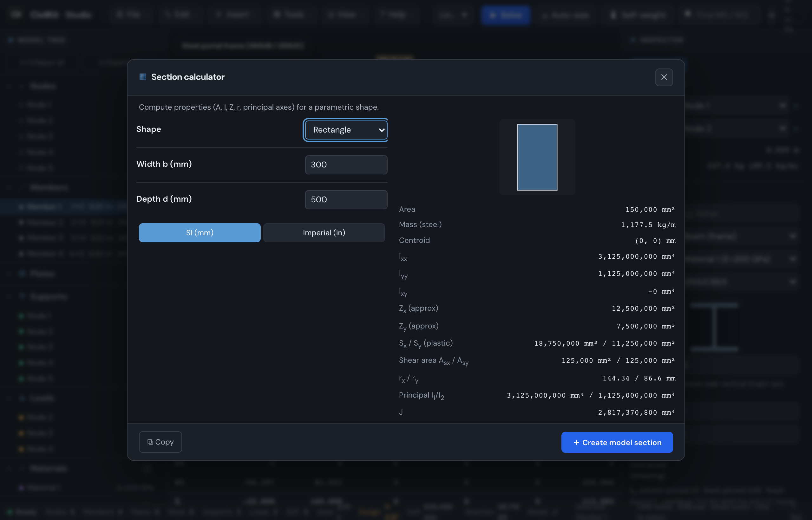
Task: Click the Shape field label
Action: tap(149, 129)
